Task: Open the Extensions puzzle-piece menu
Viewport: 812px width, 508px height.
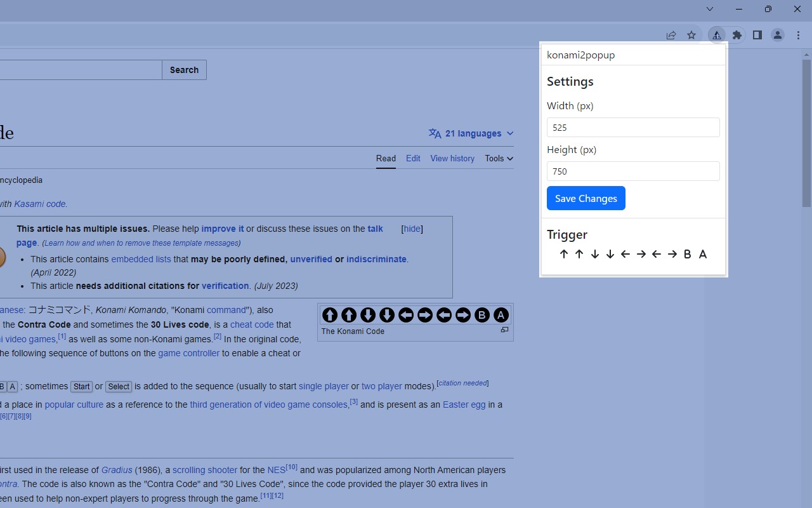Action: pos(737,36)
